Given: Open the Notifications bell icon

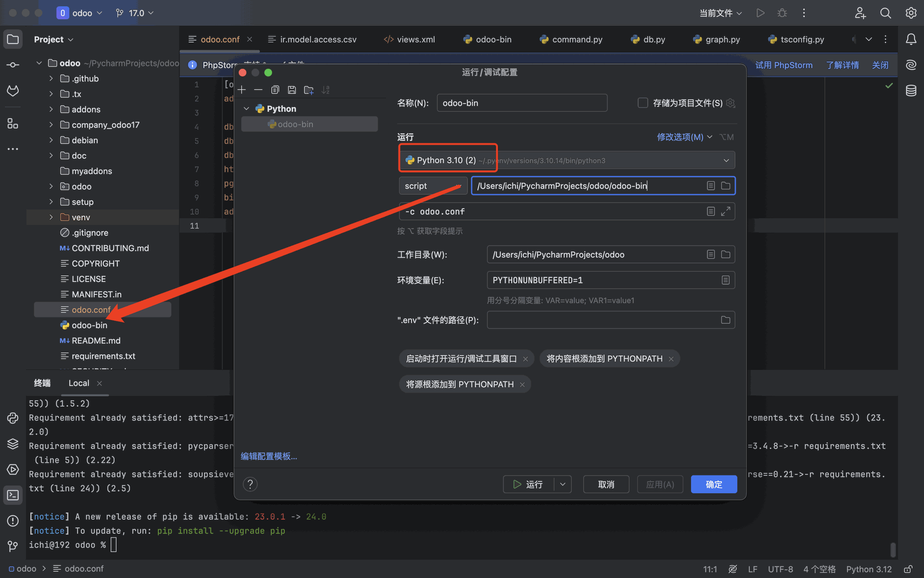Looking at the screenshot, I should pyautogui.click(x=911, y=39).
